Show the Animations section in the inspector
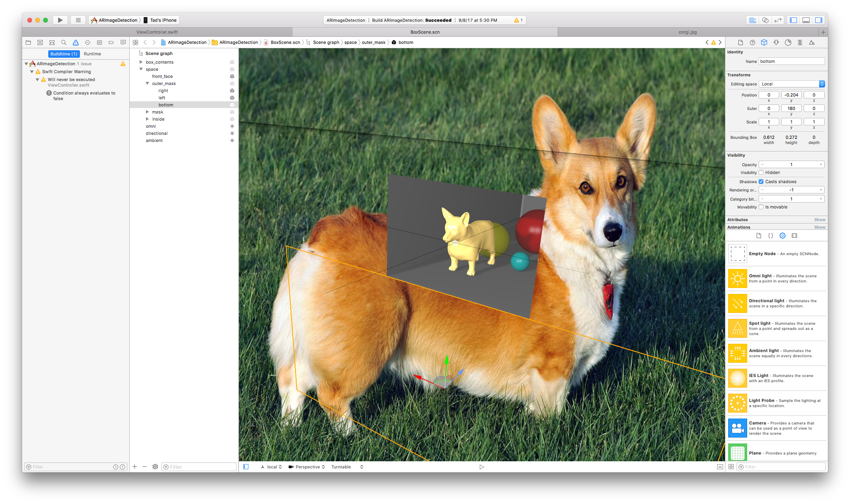The height and width of the screenshot is (504, 850). [820, 227]
